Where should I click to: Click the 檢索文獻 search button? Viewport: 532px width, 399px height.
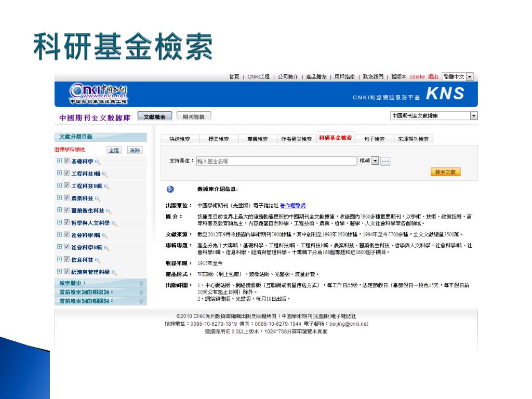pyautogui.click(x=445, y=172)
